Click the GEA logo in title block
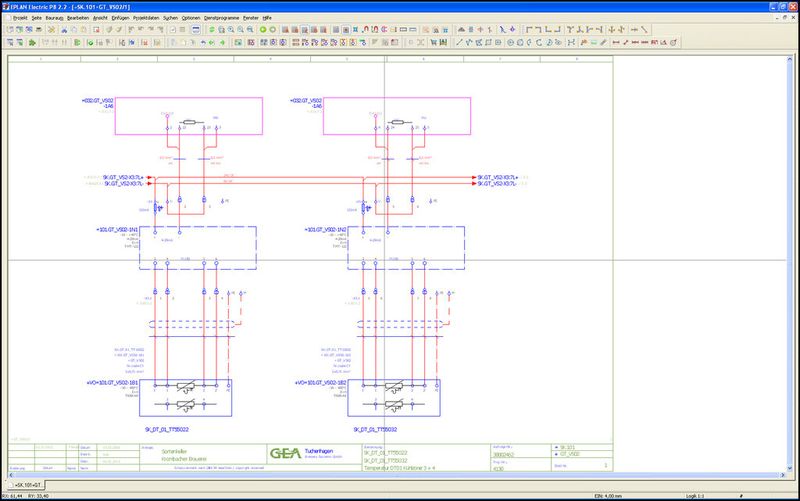 tap(287, 451)
